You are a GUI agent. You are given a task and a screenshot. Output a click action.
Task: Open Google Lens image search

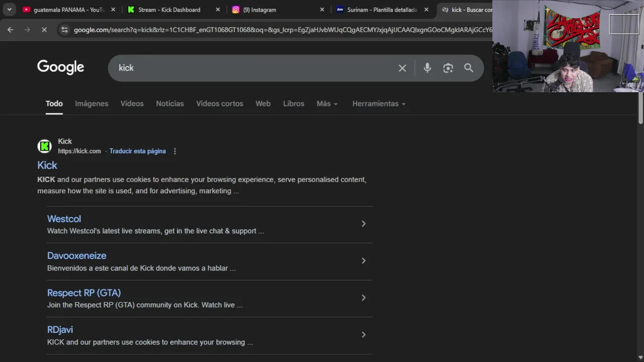click(448, 68)
